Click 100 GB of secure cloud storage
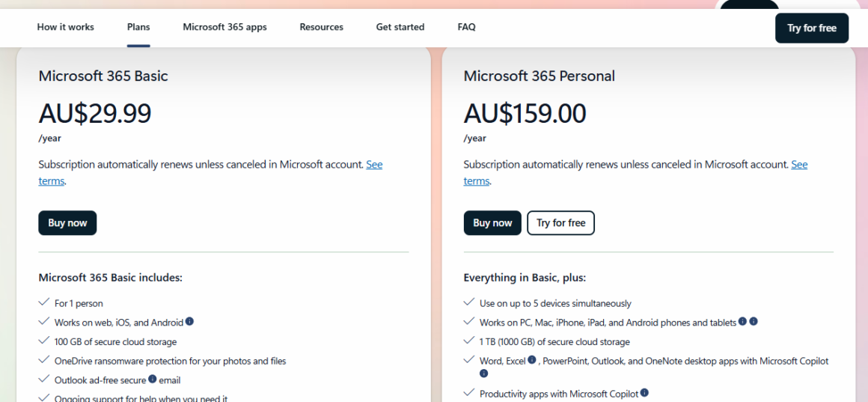868x402 pixels. pyautogui.click(x=116, y=342)
